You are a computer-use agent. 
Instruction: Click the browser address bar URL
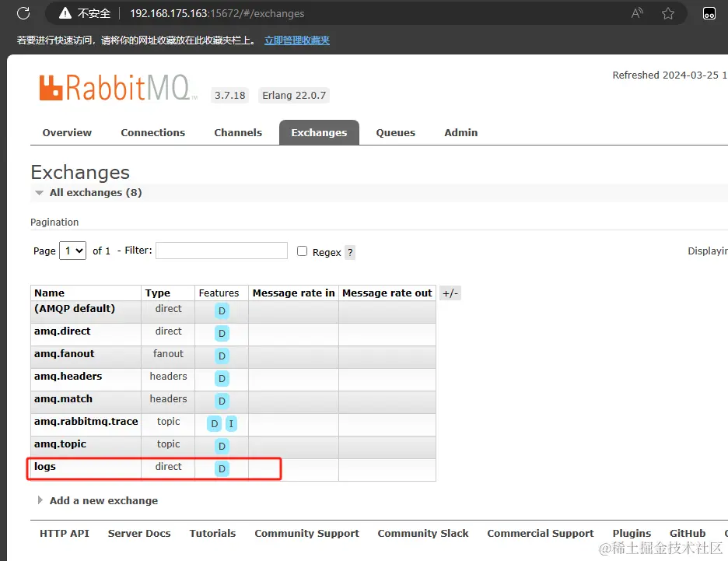[217, 13]
